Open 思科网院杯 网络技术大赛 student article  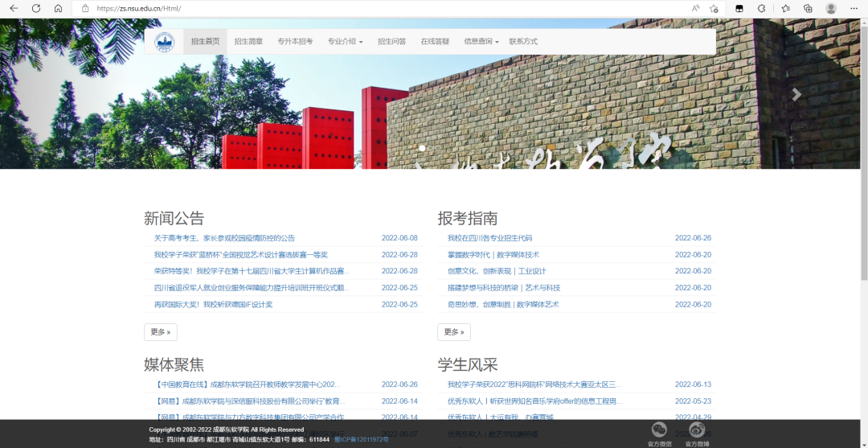(x=534, y=384)
